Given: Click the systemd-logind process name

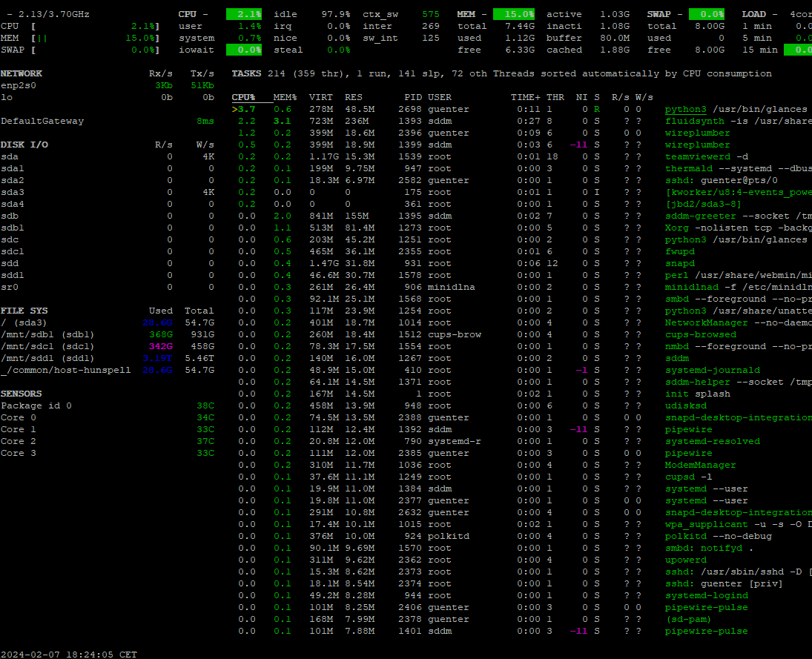Looking at the screenshot, I should [x=707, y=595].
